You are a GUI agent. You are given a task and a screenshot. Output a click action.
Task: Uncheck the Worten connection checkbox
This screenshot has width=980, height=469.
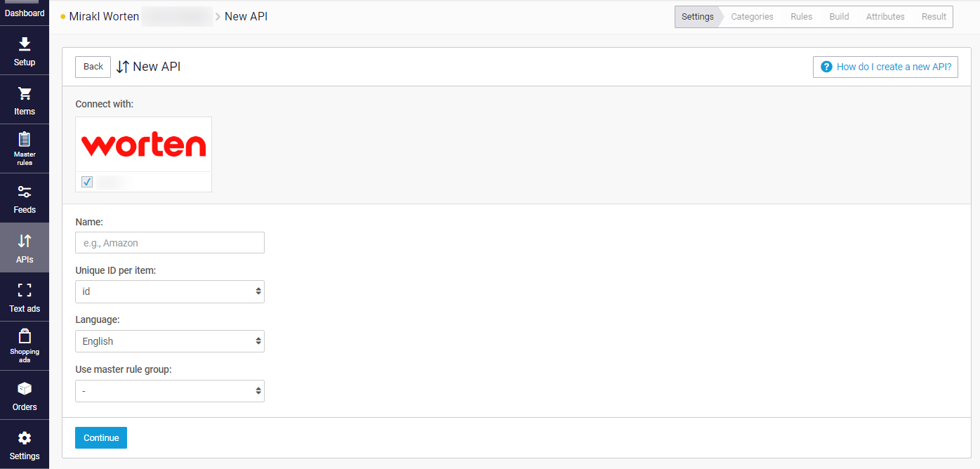click(x=86, y=181)
